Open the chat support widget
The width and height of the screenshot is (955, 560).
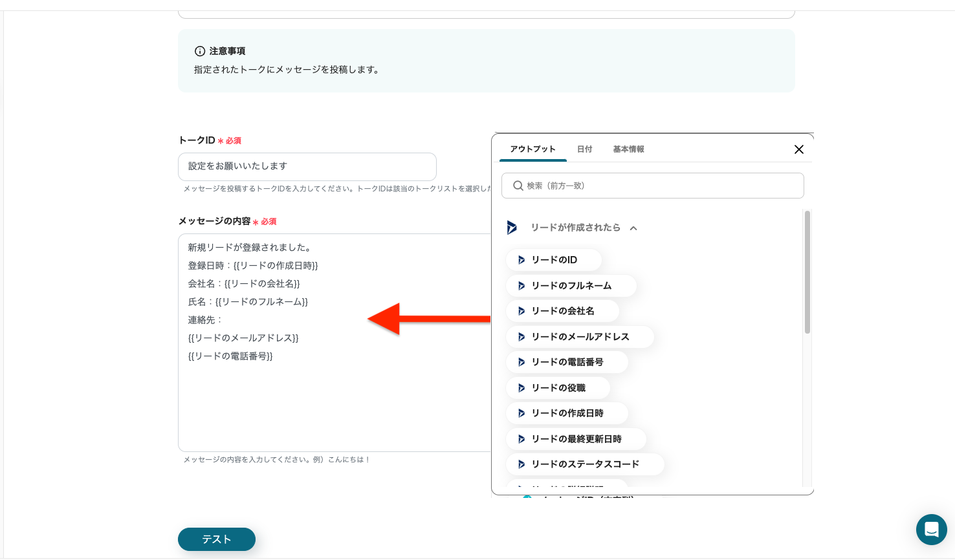point(932,530)
